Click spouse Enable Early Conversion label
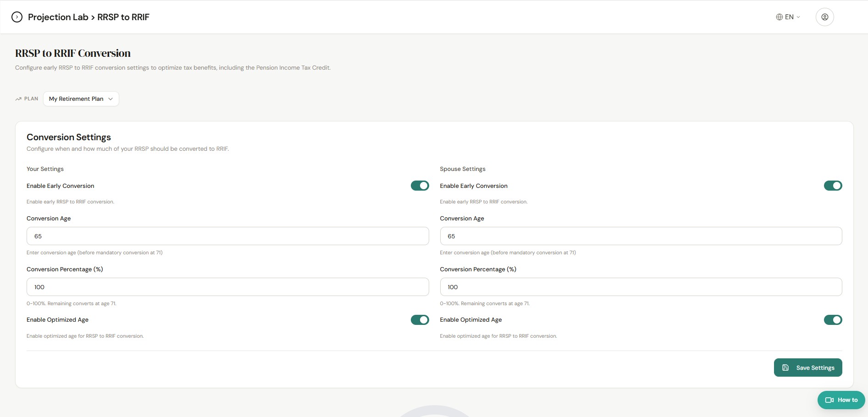 click(473, 186)
